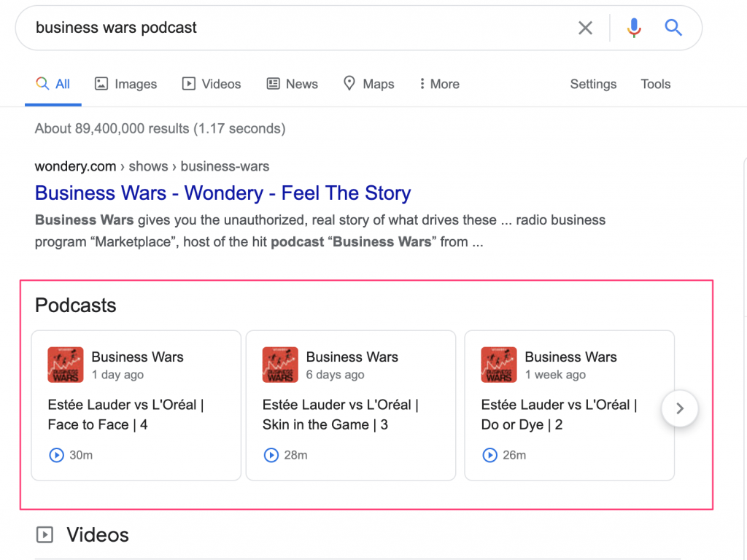Play the 30m 'Face to Face | 4' episode

point(56,455)
